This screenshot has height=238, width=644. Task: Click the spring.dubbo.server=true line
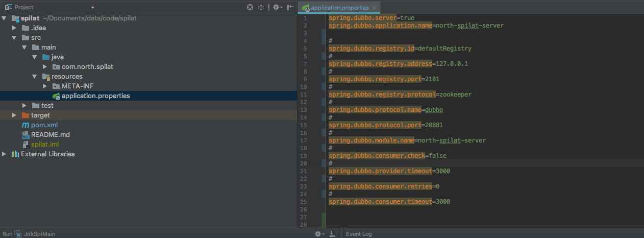coord(371,18)
